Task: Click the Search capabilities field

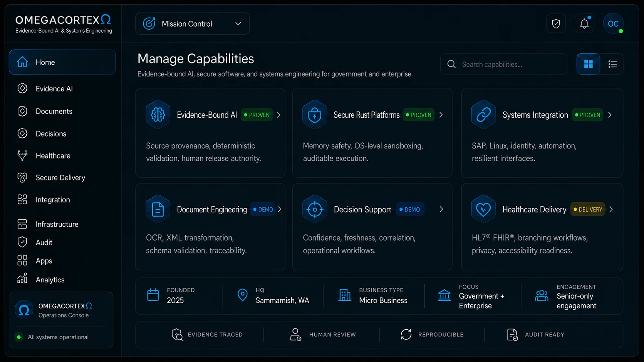Action: 504,64
